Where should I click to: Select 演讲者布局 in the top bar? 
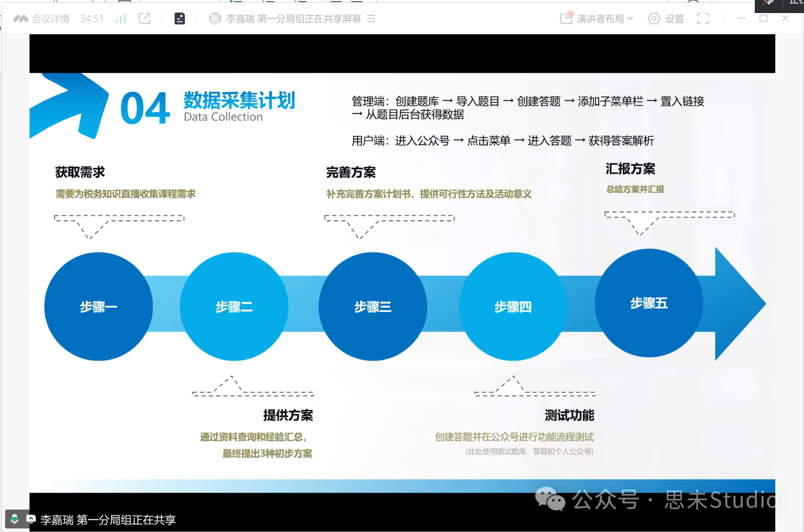coord(601,18)
